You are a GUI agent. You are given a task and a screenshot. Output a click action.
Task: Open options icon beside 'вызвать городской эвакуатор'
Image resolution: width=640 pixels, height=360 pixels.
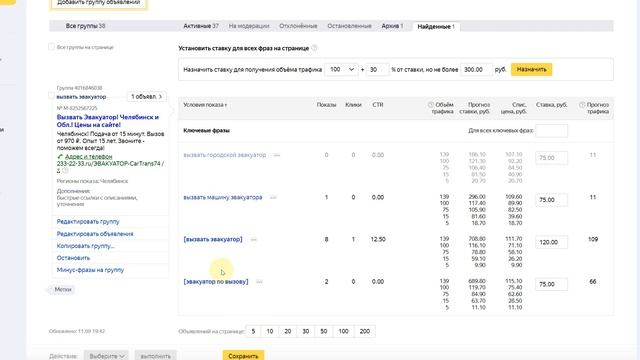click(277, 155)
